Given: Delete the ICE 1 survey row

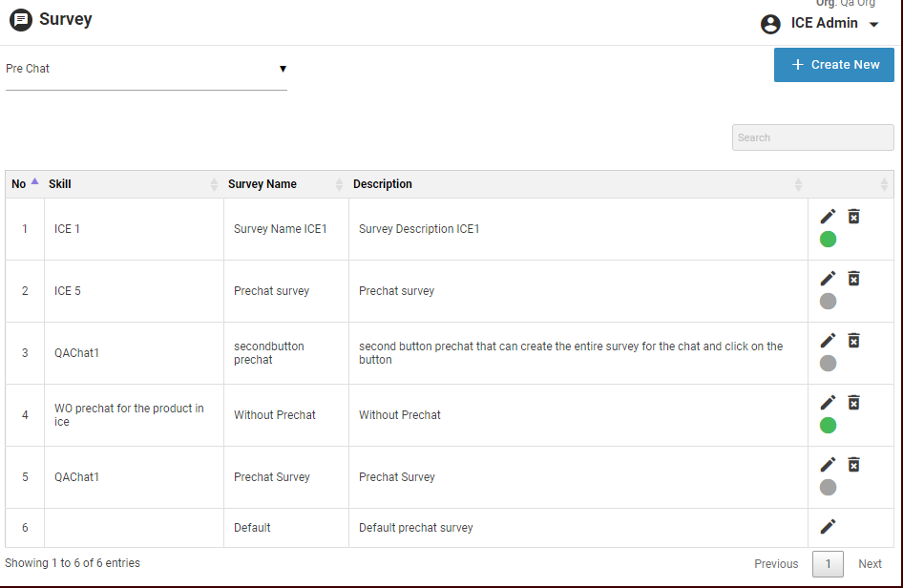Looking at the screenshot, I should click(854, 217).
